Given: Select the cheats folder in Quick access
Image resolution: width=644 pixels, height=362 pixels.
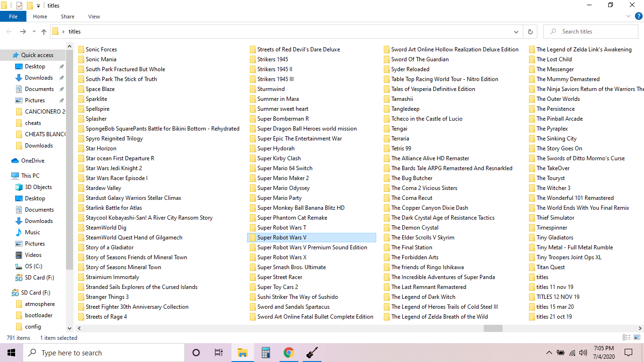Looking at the screenshot, I should coord(33,123).
